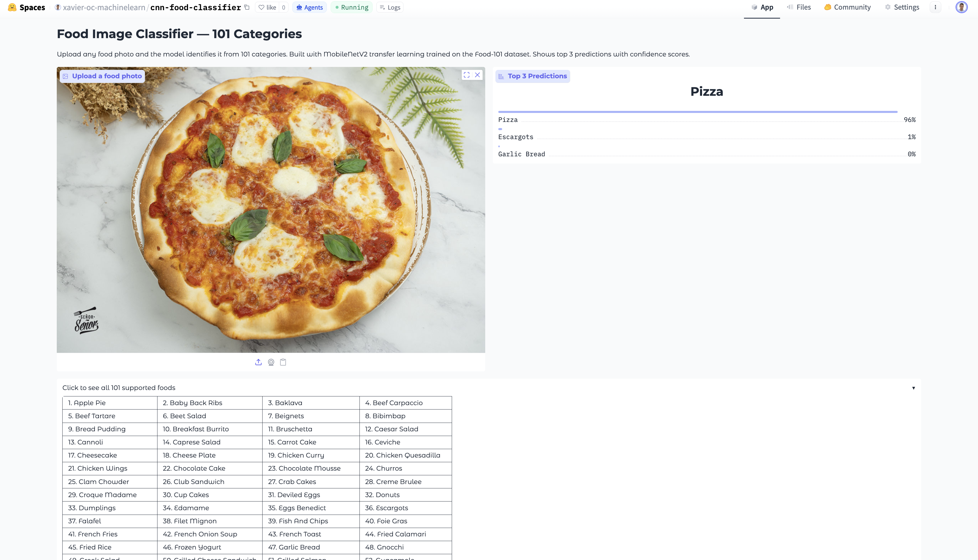
Task: Click the '42. French Onion Soup' cell
Action: point(210,534)
